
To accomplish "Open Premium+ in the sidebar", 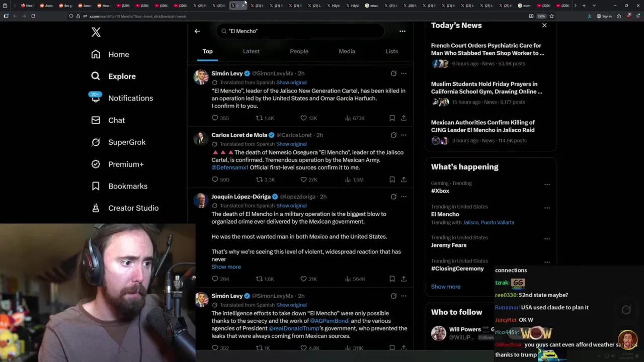I will (x=117, y=164).
